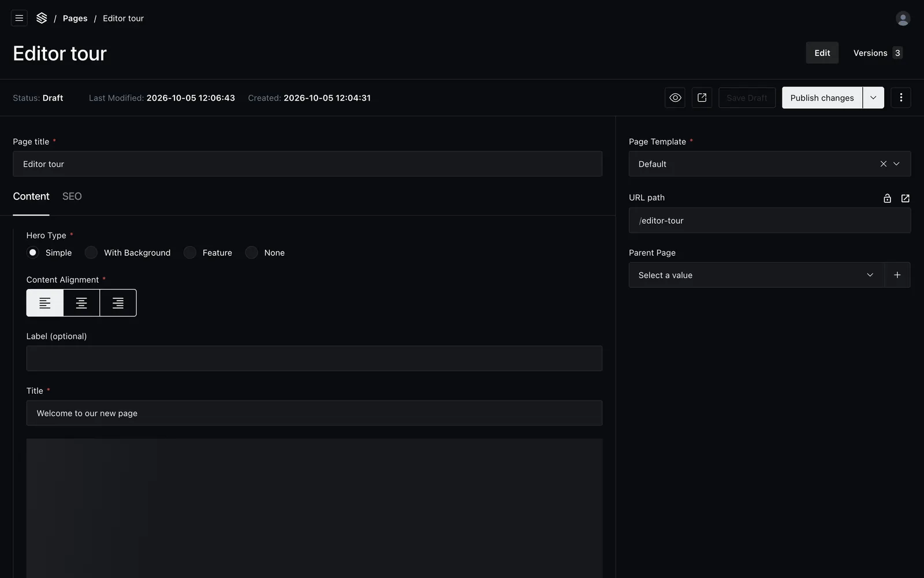Click the Status: Draft text

coord(38,98)
